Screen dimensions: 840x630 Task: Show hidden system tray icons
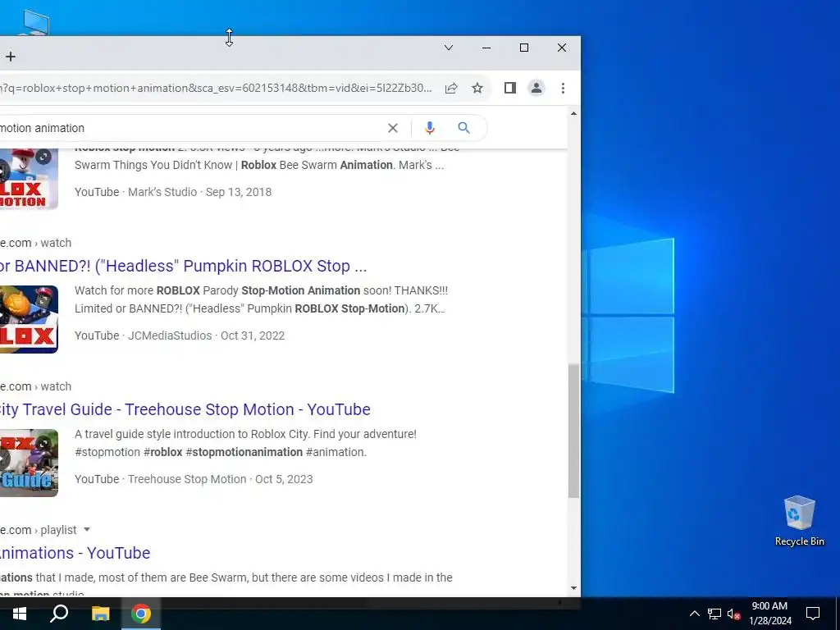[694, 614]
